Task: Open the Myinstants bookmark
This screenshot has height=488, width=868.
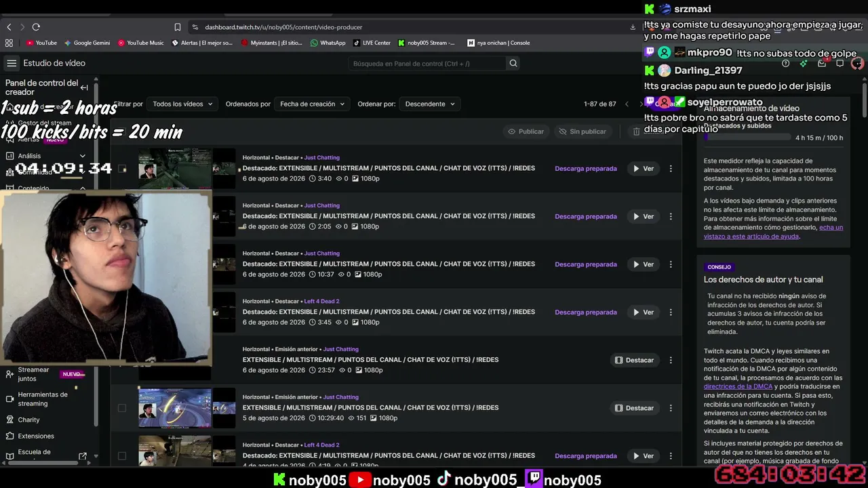Action: pos(271,43)
